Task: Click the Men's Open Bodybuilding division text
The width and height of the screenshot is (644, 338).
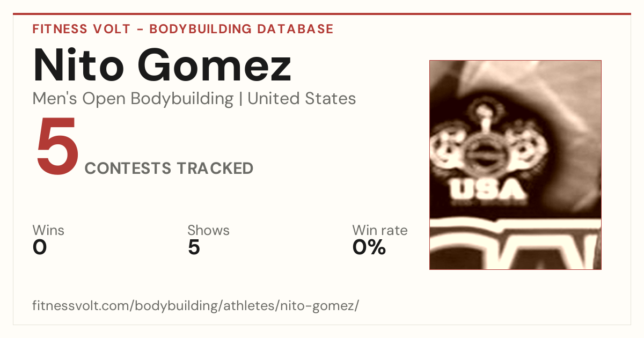Action: pos(133,99)
